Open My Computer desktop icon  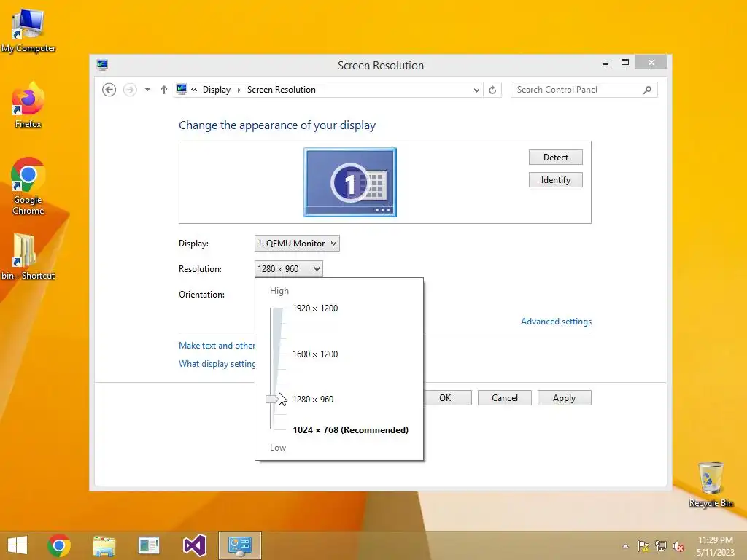pyautogui.click(x=28, y=31)
